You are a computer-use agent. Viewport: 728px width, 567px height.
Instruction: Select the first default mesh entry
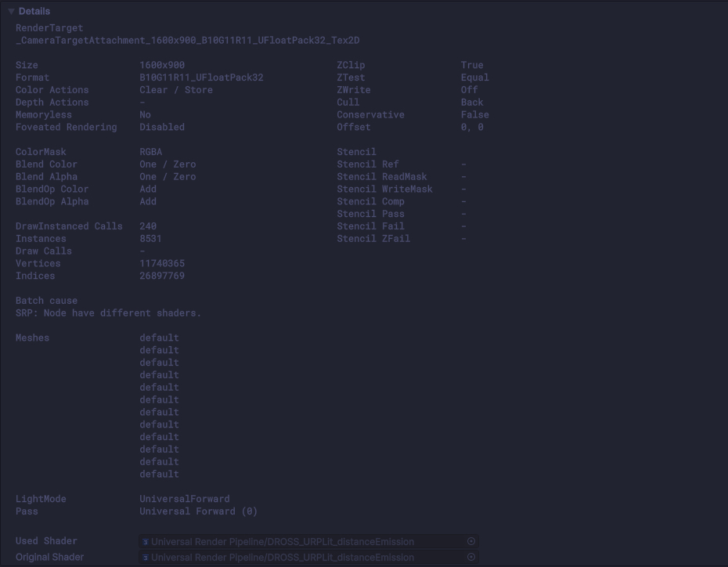click(x=159, y=338)
